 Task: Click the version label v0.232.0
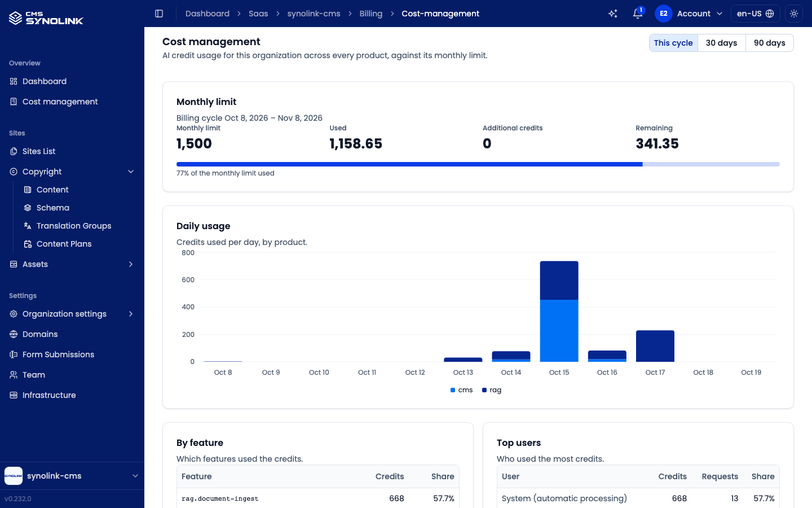(x=18, y=499)
